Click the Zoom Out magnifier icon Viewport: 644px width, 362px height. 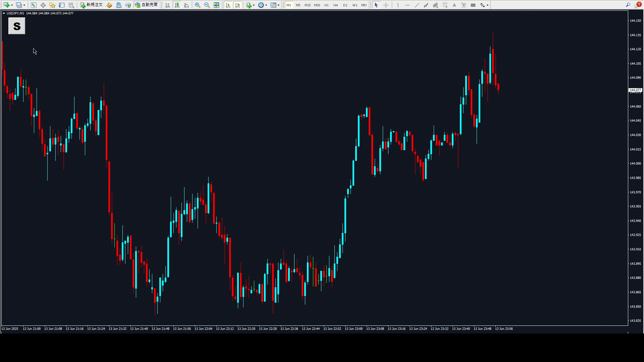pyautogui.click(x=207, y=5)
